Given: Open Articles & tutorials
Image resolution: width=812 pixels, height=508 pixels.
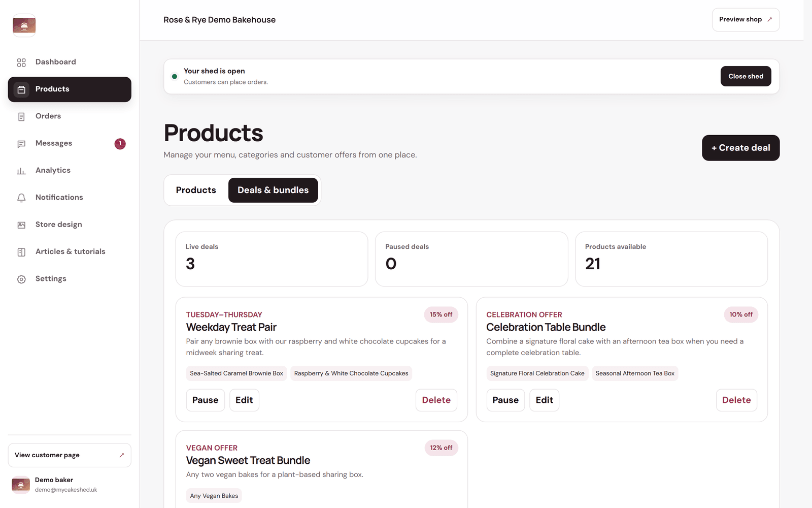Looking at the screenshot, I should (x=70, y=251).
